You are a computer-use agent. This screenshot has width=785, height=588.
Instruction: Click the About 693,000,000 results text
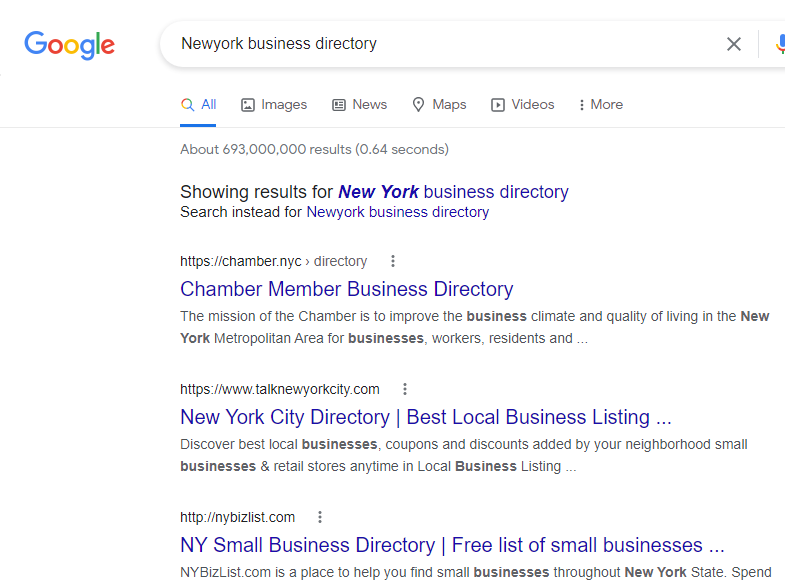314,149
